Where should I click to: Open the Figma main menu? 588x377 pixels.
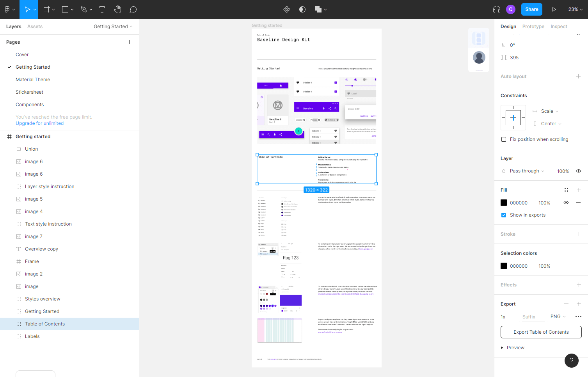pos(9,9)
